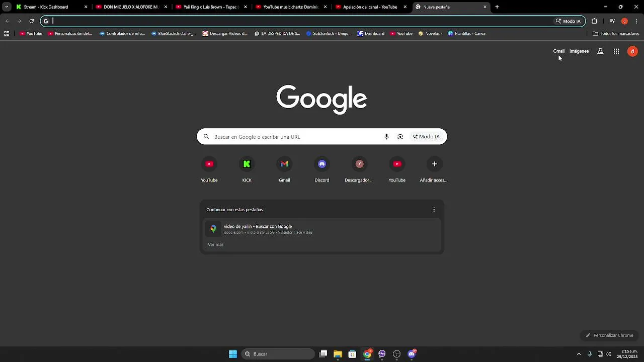Open Search Labs flask icon
Viewport: 644px width, 362px height.
click(600, 51)
